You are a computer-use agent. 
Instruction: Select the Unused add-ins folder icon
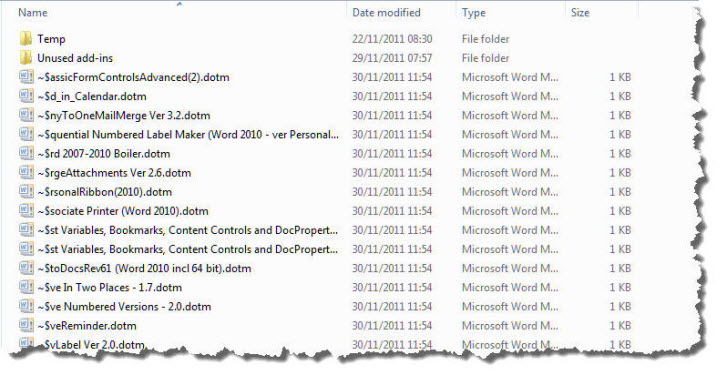coord(26,58)
